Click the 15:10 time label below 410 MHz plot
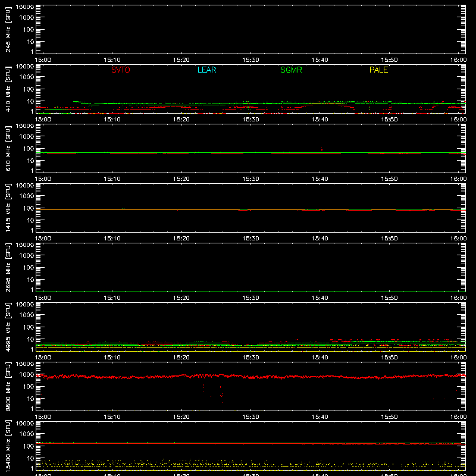476x476 pixels. pyautogui.click(x=112, y=120)
